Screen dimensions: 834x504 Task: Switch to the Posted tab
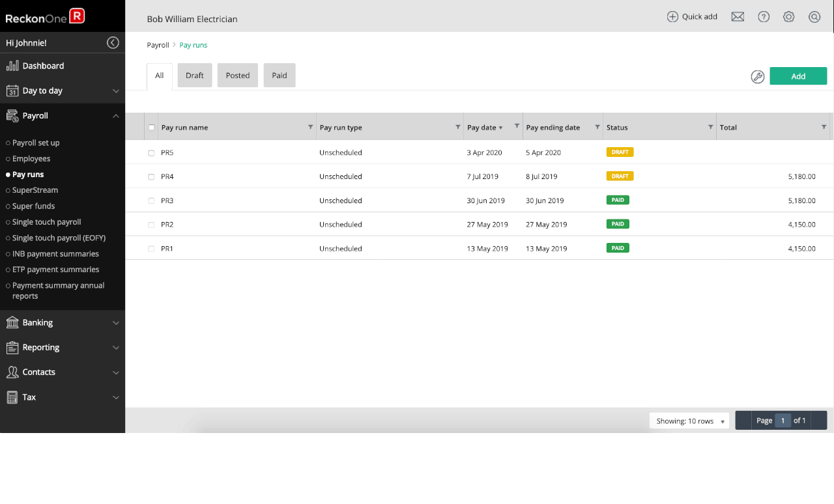click(238, 76)
